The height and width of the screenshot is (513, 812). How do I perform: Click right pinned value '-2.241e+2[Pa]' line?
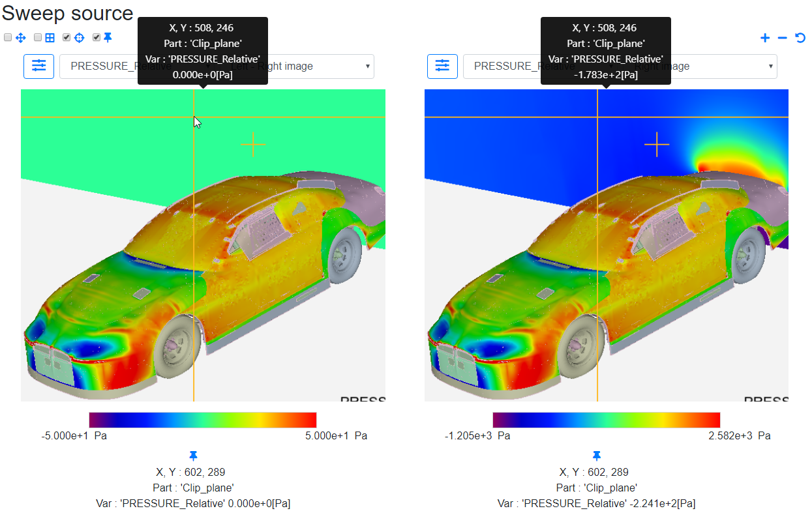click(597, 503)
